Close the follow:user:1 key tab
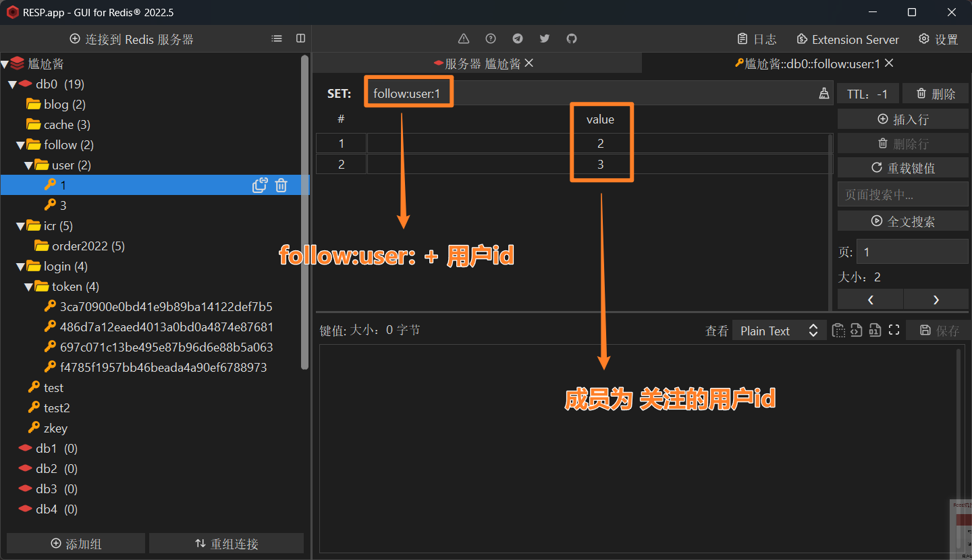The height and width of the screenshot is (560, 972). tap(889, 63)
